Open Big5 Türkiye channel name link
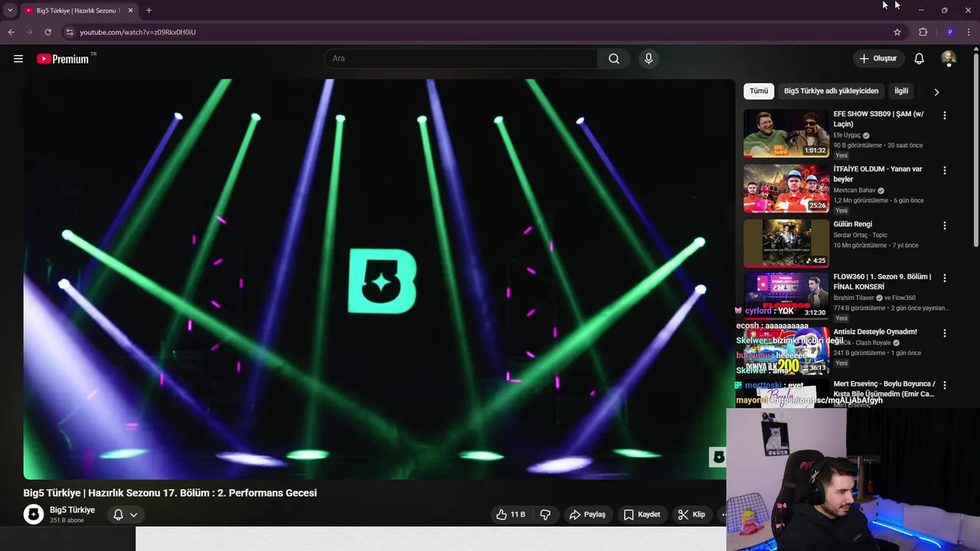The image size is (980, 551). 73,510
